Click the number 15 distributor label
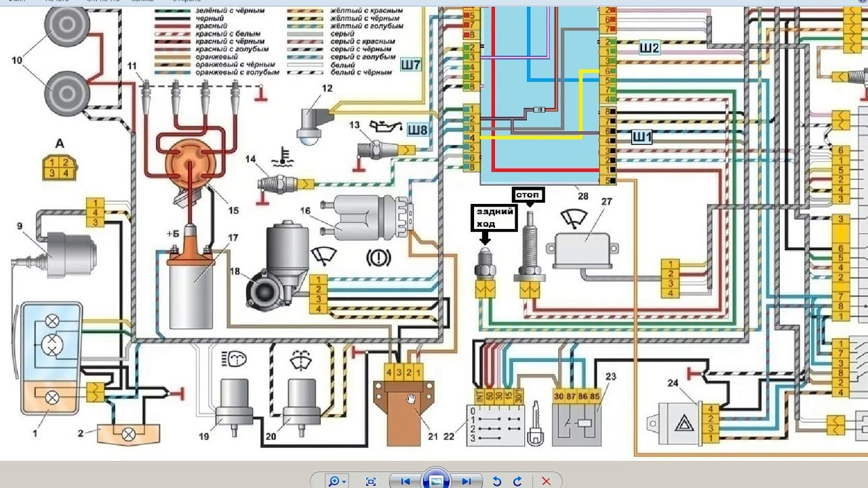The image size is (868, 488). (233, 210)
